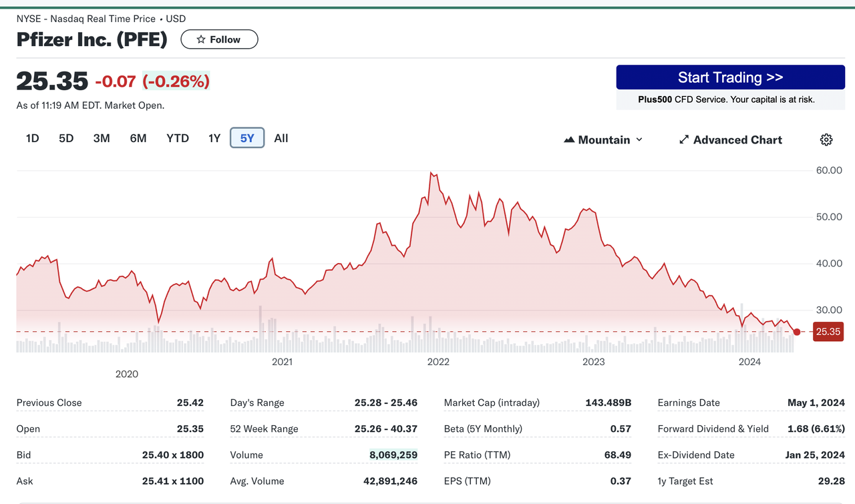
Task: Click the Ex-Dividend Date Jan 25, 2024
Action: click(815, 455)
